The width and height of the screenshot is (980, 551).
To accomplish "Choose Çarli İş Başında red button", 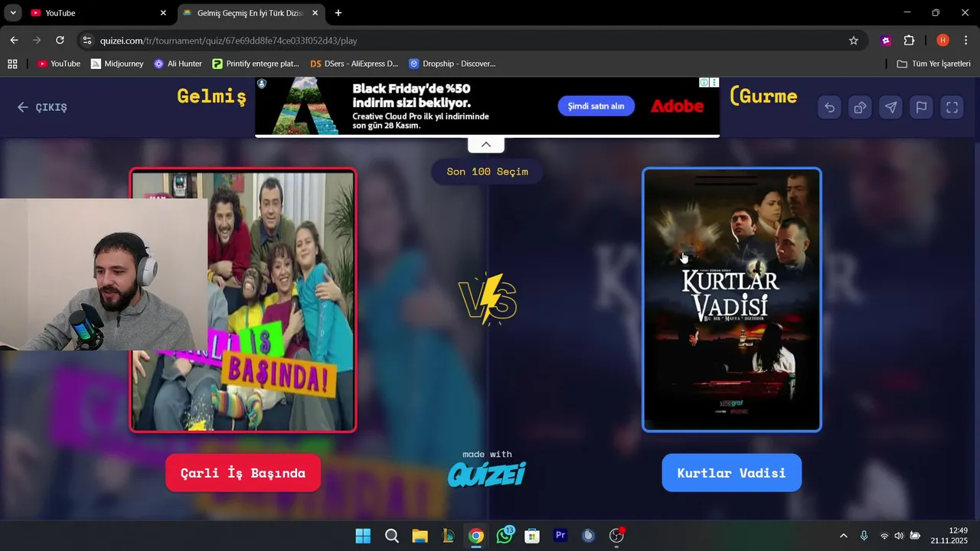I will point(243,473).
